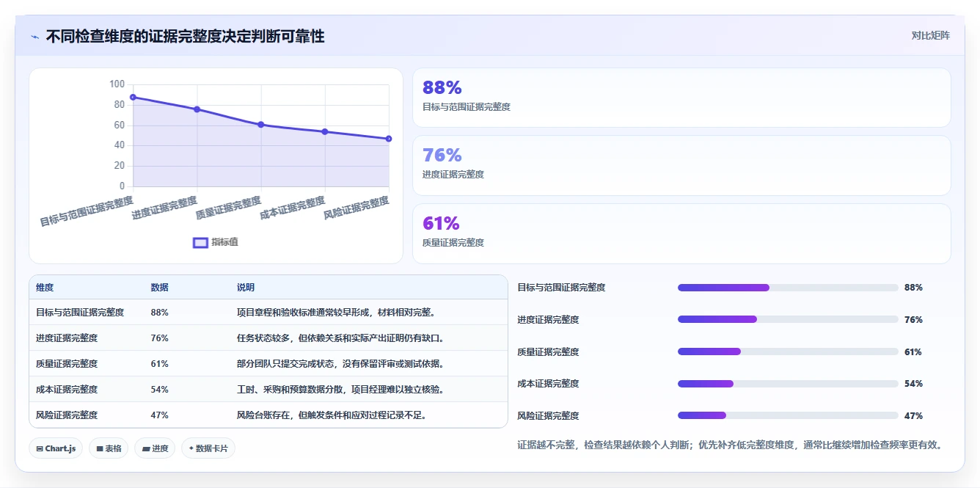Click the 指标值 legend color box
Image resolution: width=980 pixels, height=488 pixels.
click(x=200, y=243)
